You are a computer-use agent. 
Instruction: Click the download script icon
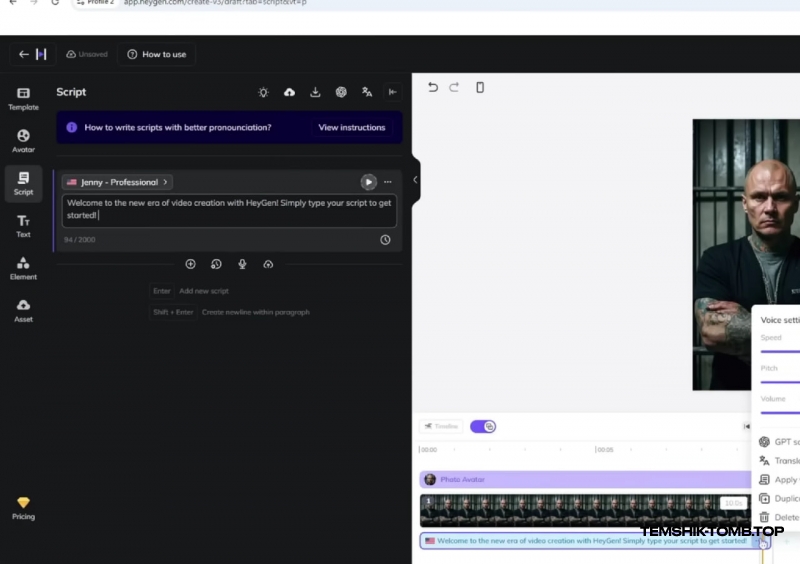(315, 92)
